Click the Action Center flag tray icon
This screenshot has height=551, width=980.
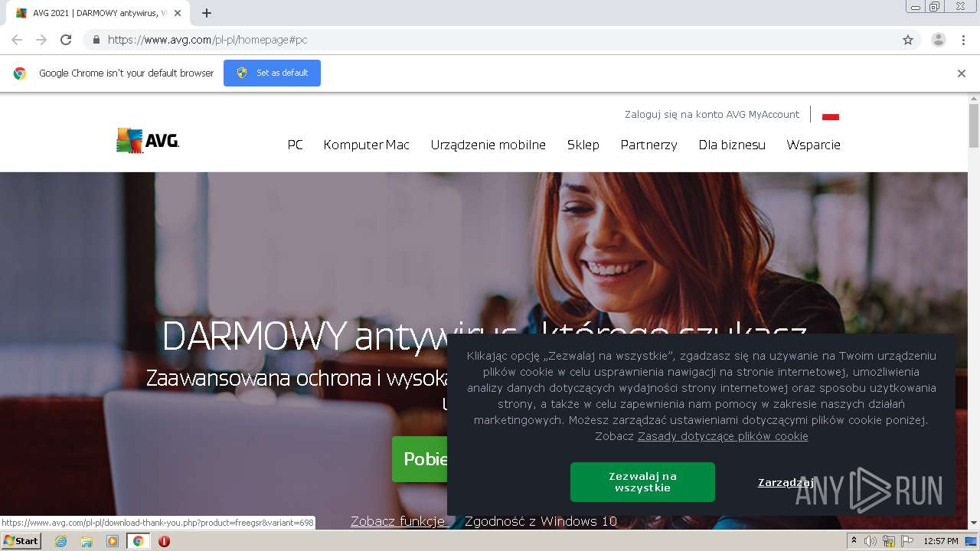pyautogui.click(x=906, y=541)
